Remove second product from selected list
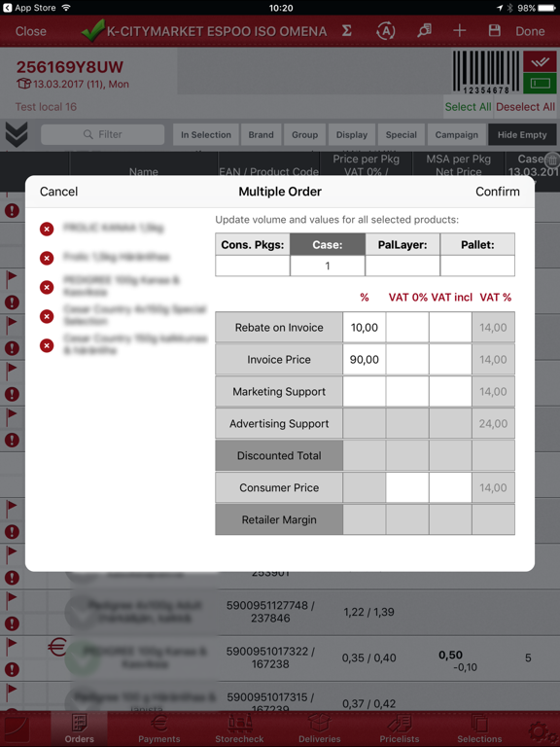This screenshot has width=560, height=747. (47, 258)
